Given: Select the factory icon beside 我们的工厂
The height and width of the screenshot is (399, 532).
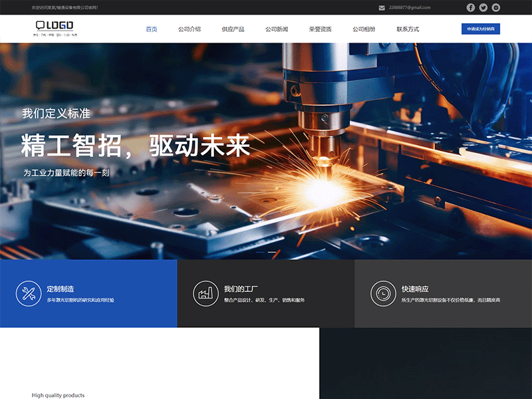Looking at the screenshot, I should [205, 291].
